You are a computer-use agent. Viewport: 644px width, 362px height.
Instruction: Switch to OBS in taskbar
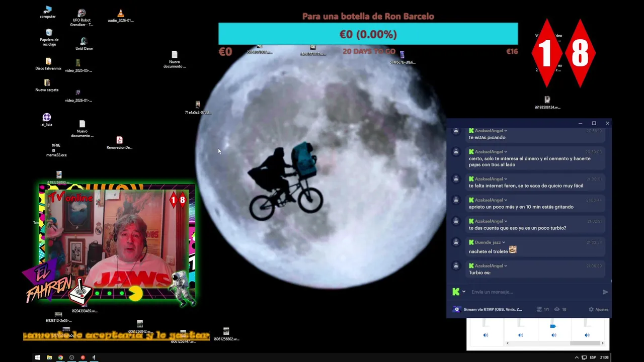coord(71,357)
